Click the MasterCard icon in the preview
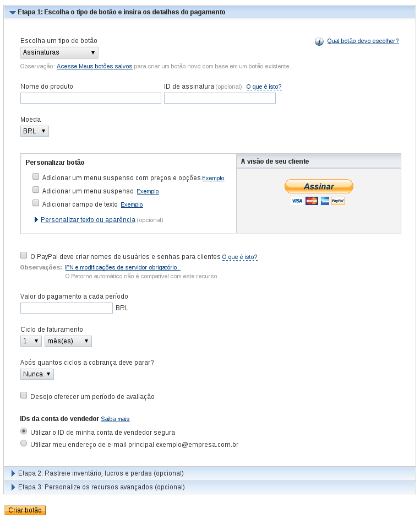Image resolution: width=420 pixels, height=518 pixels. (x=312, y=201)
